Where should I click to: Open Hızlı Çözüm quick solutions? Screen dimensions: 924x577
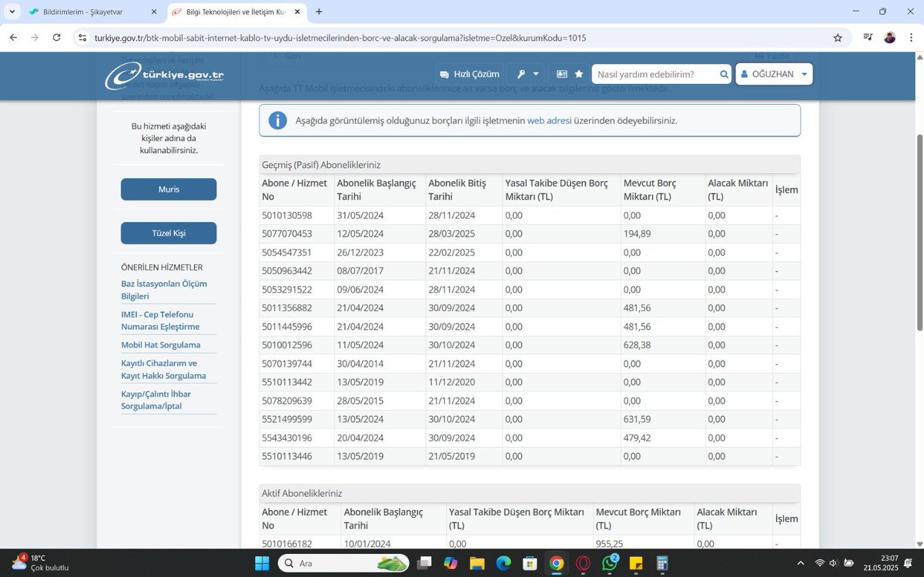469,74
